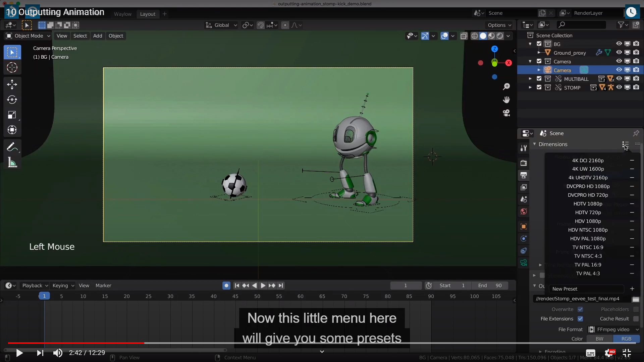Viewport: 644px width, 362px height.
Task: Open File Format FFmpeg video dropdown
Action: 614,329
